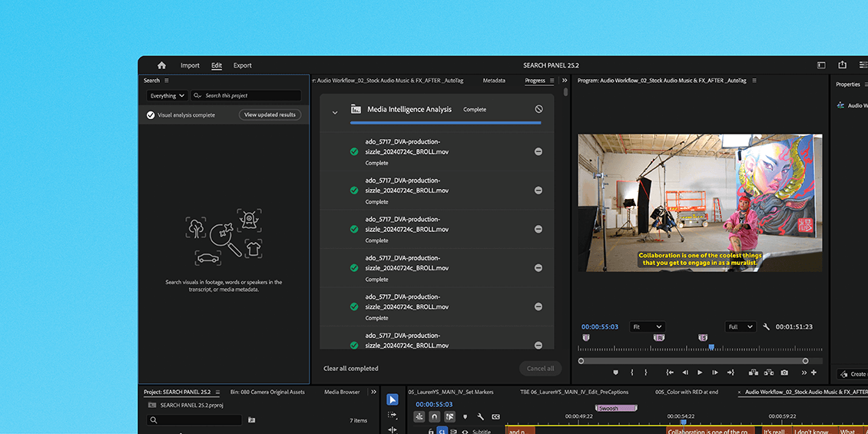Step back one frame
The height and width of the screenshot is (434, 868).
tap(684, 373)
